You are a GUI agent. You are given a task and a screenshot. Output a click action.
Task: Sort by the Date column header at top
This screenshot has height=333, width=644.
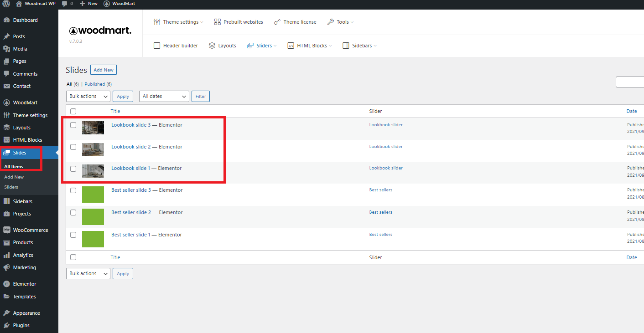(632, 111)
